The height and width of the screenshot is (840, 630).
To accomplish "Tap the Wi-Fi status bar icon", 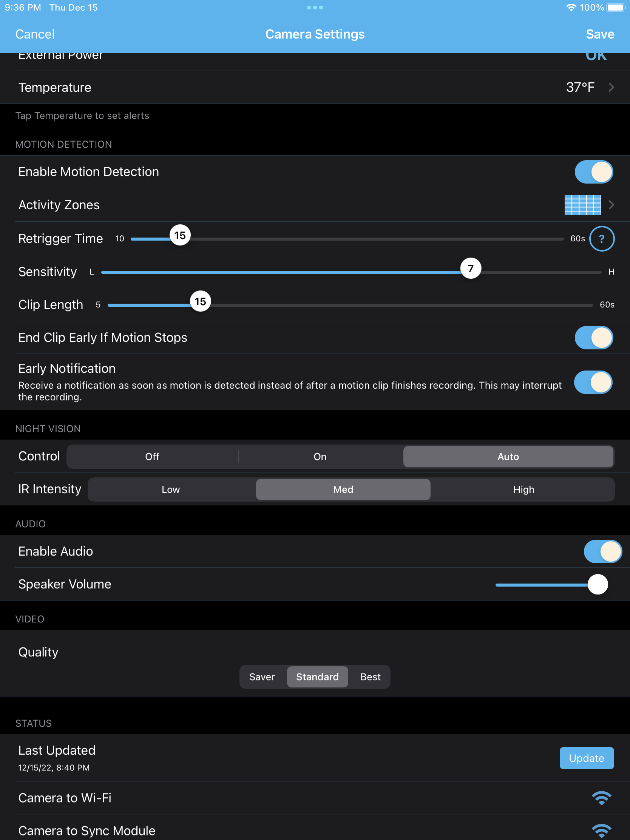I will click(x=571, y=8).
